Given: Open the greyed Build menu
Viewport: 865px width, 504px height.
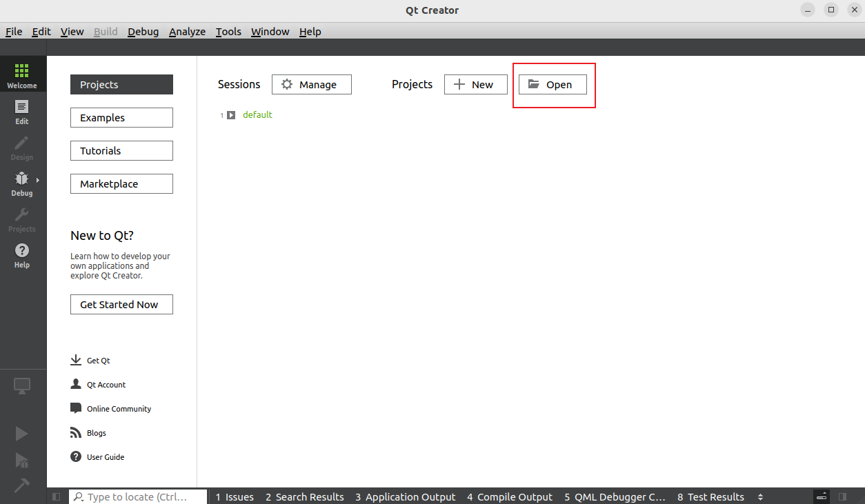Looking at the screenshot, I should pyautogui.click(x=106, y=32).
